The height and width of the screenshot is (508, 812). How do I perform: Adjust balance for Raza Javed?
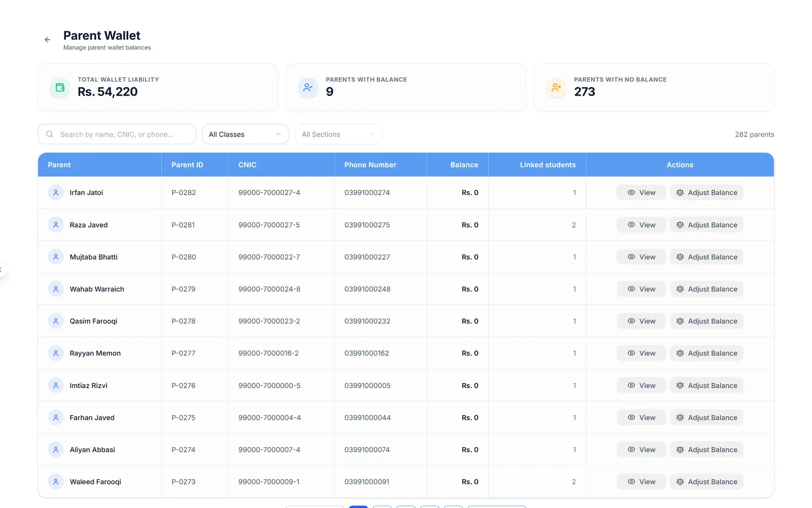707,225
